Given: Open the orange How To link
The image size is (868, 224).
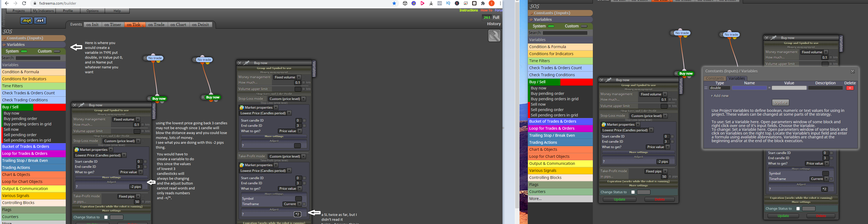Looking at the screenshot, I should pos(486,11).
